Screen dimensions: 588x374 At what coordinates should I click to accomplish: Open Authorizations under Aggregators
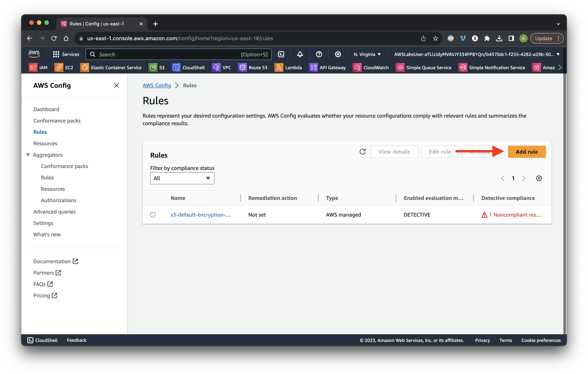pyautogui.click(x=58, y=200)
